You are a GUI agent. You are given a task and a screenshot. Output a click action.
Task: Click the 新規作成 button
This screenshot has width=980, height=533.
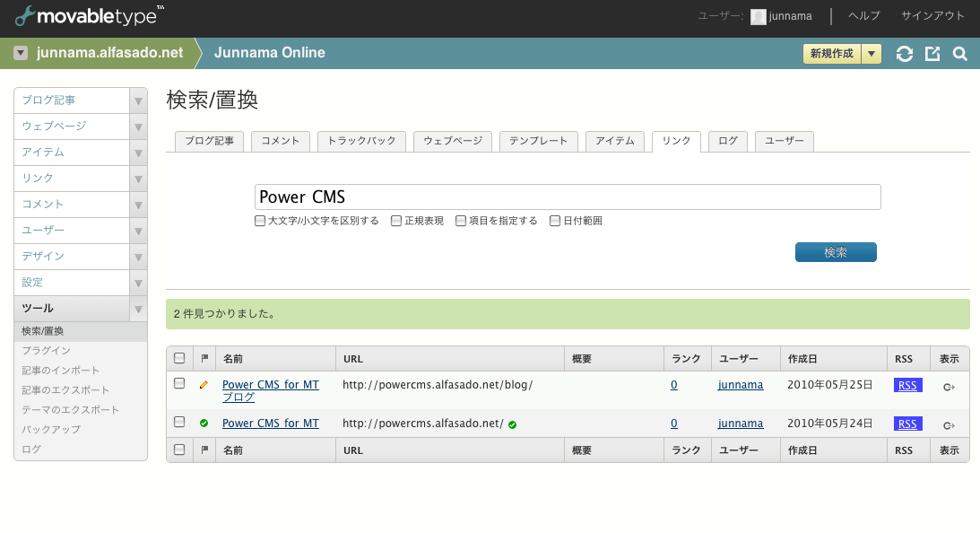coord(832,54)
